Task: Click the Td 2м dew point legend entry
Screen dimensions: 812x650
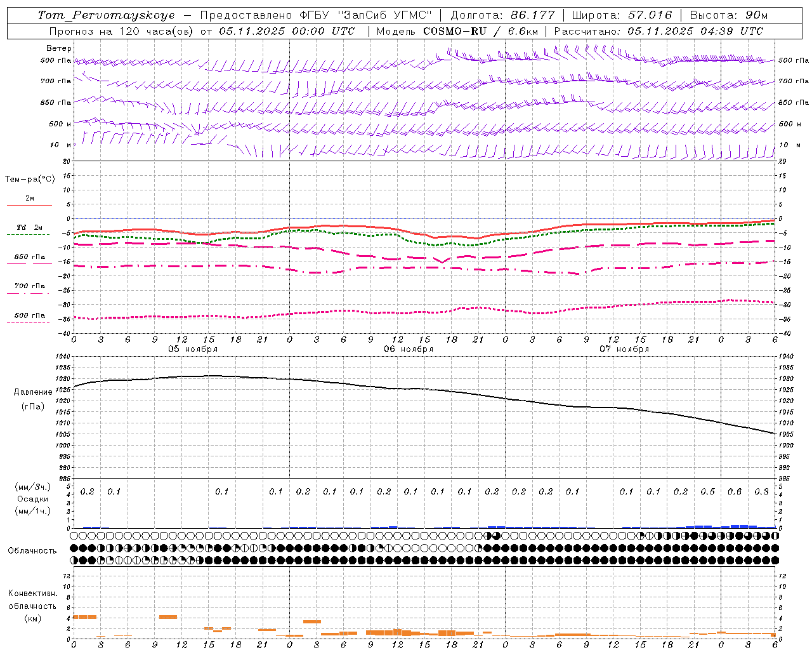Action: click(30, 227)
